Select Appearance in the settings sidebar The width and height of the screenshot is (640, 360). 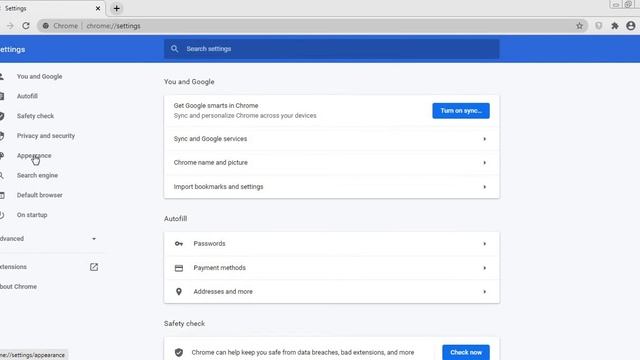pyautogui.click(x=34, y=156)
